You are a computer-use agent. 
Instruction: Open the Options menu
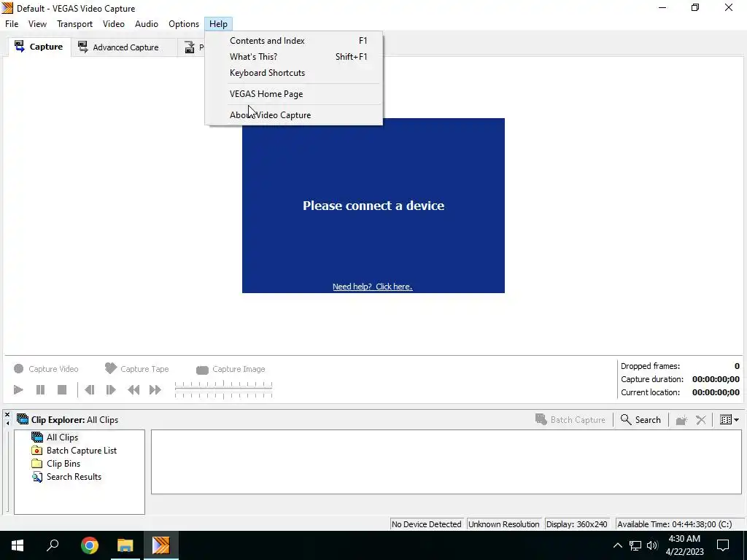[183, 24]
